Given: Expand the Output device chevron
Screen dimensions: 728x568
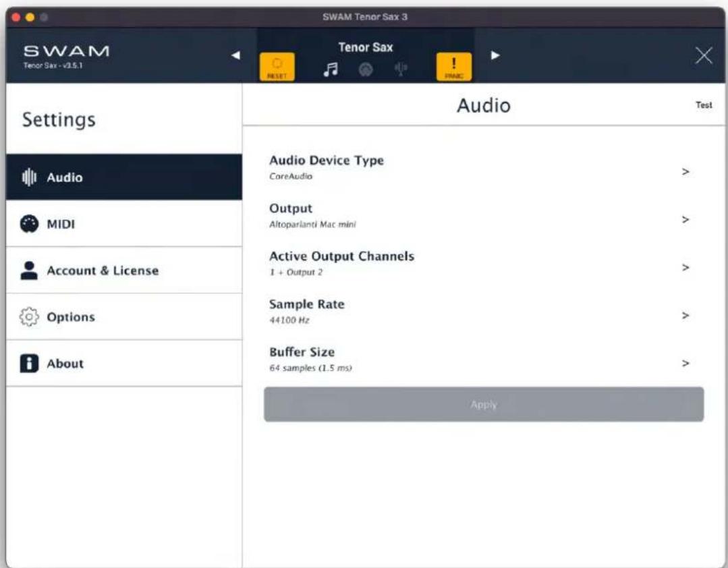Looking at the screenshot, I should tap(685, 219).
